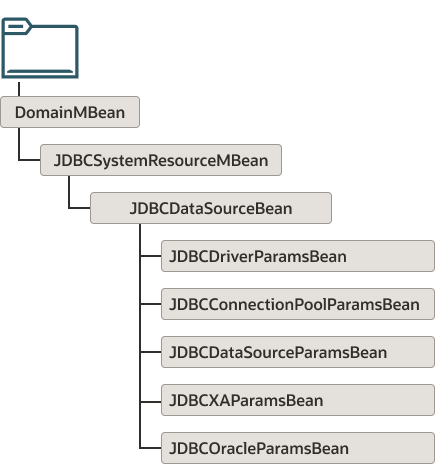The width and height of the screenshot is (435, 464).
Task: Select the JDBCOracleParamsBean box
Action: pyautogui.click(x=298, y=448)
